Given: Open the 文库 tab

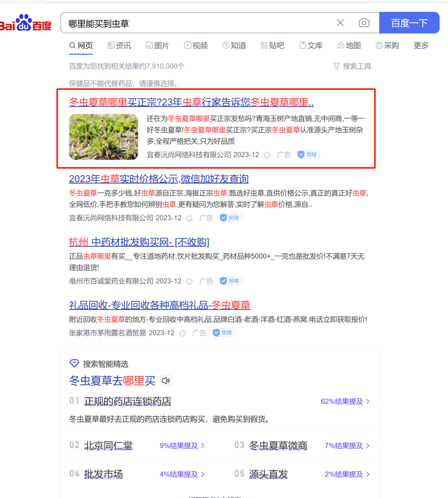Looking at the screenshot, I should (x=311, y=46).
